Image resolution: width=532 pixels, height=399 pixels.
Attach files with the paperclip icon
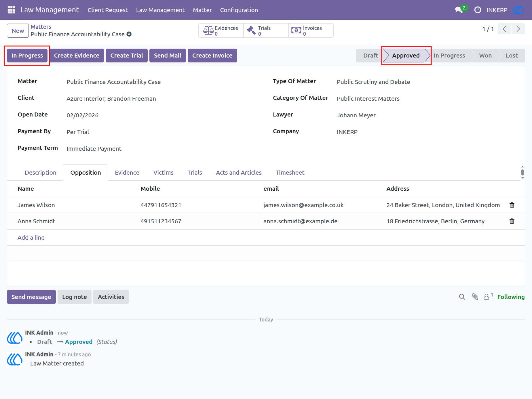pyautogui.click(x=475, y=297)
